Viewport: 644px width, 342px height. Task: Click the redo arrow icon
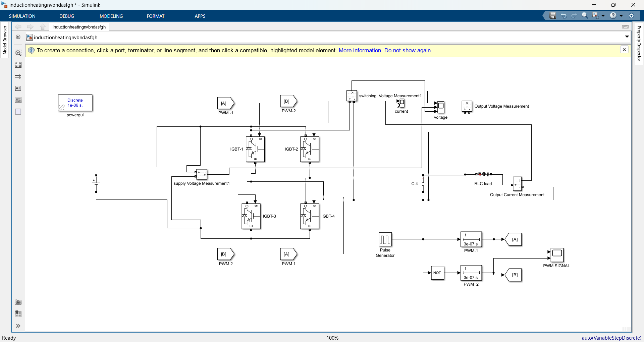[x=574, y=16]
